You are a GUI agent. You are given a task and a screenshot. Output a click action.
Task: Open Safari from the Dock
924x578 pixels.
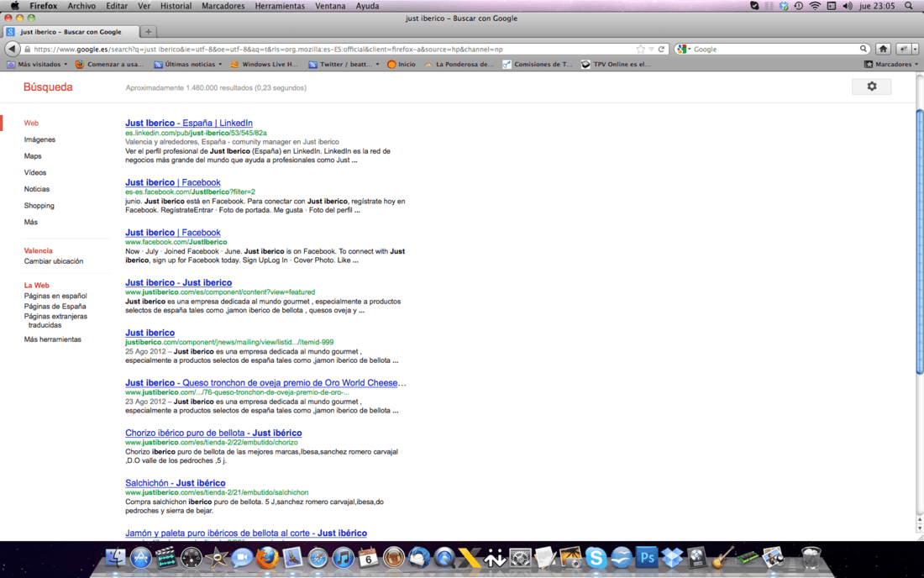point(318,557)
